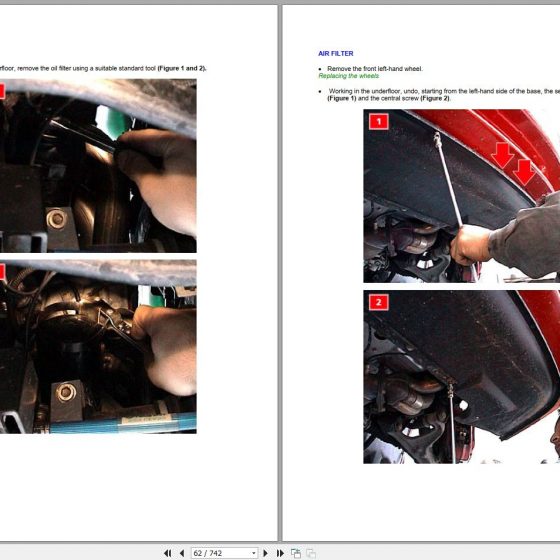Click the previous view icon beside the last-page button
The image size is (560, 560).
point(296,553)
